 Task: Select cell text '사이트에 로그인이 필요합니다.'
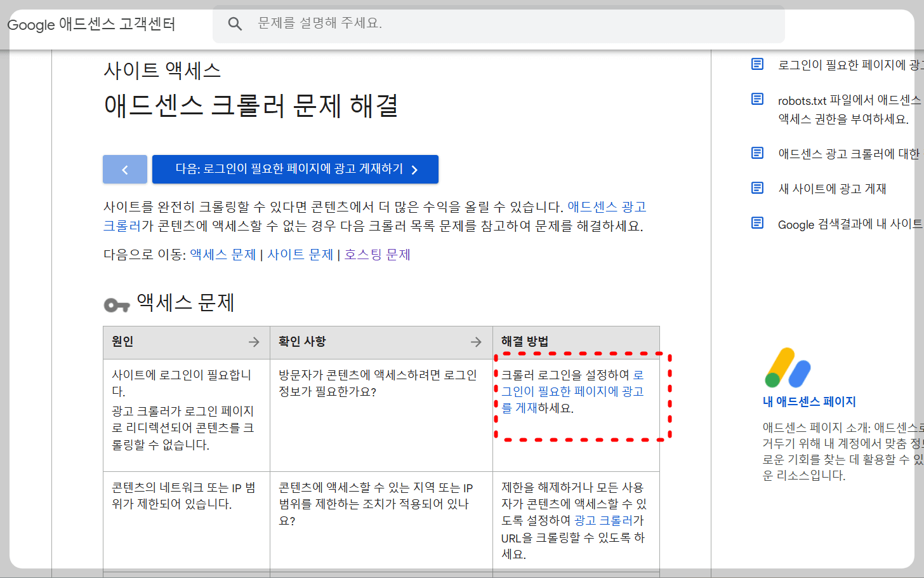(181, 383)
